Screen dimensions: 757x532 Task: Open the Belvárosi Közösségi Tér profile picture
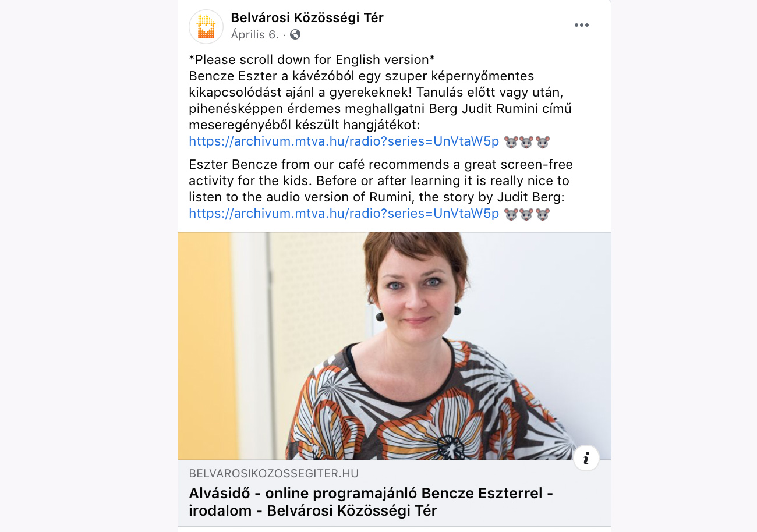pos(206,27)
